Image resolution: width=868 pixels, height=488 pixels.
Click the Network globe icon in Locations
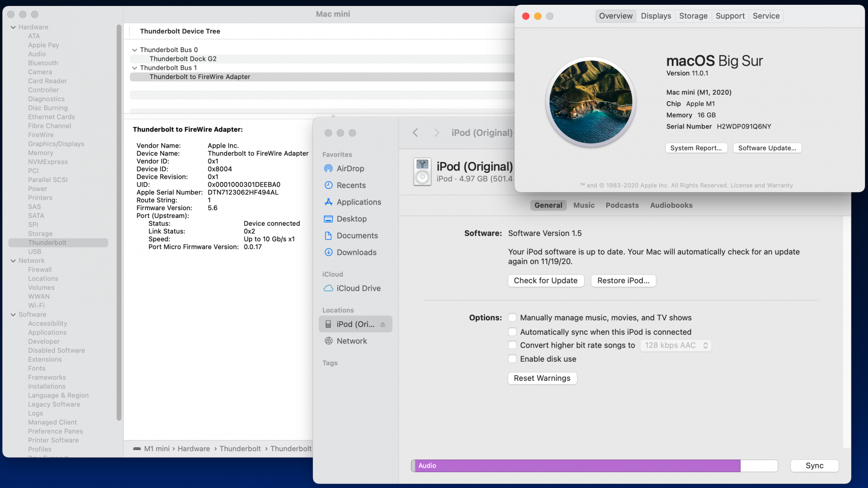[x=329, y=341]
